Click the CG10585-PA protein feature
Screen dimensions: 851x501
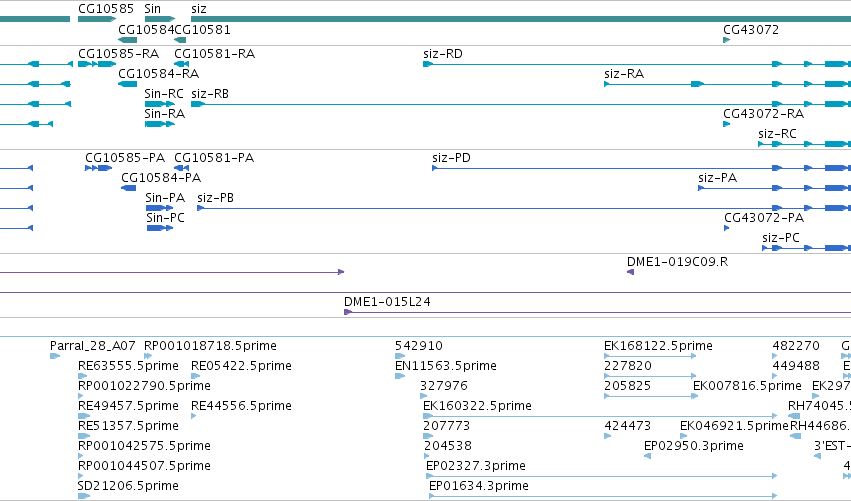[x=99, y=168]
